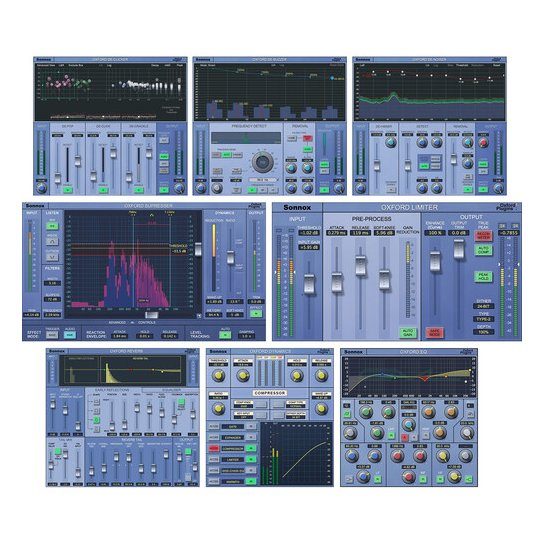Click red output knob in Oxford De-Noiser
This screenshot has width=544, height=544.
click(483, 143)
